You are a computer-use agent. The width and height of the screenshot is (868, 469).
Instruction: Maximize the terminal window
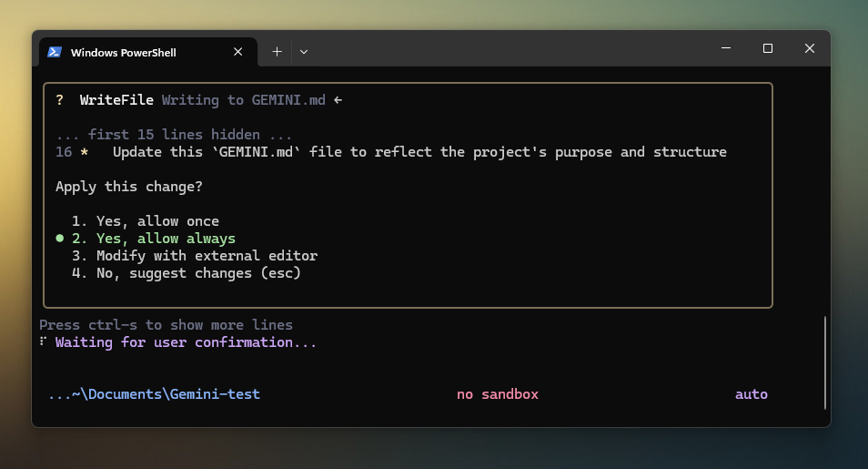pos(767,48)
